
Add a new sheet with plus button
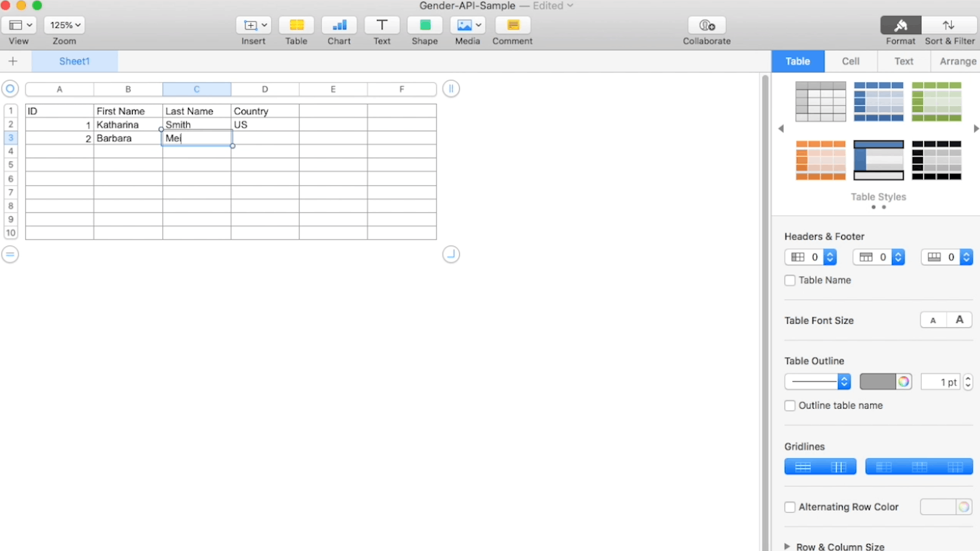(x=13, y=61)
